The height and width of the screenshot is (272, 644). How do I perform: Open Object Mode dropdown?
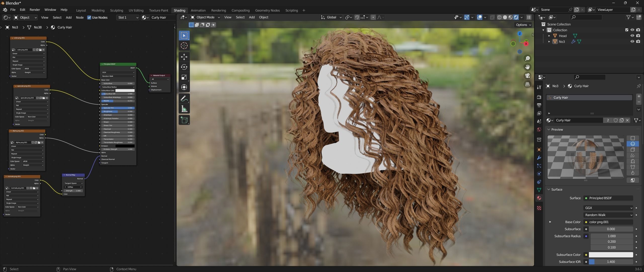[205, 17]
